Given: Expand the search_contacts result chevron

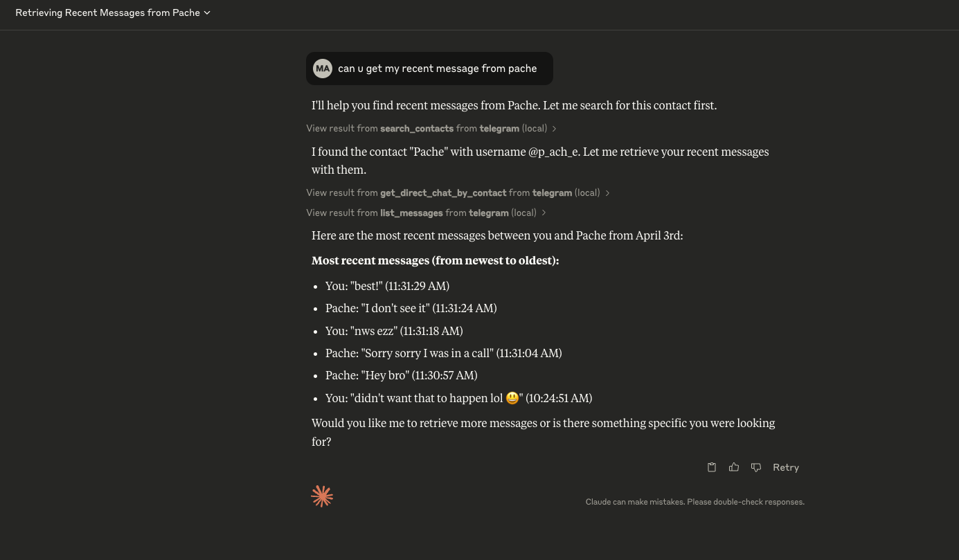Looking at the screenshot, I should click(x=555, y=128).
